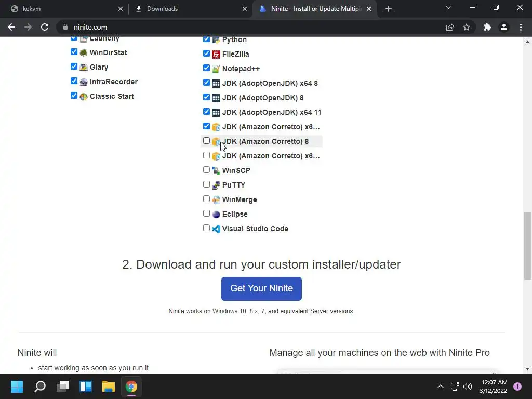Click the scrollbar down arrow

coord(527,369)
